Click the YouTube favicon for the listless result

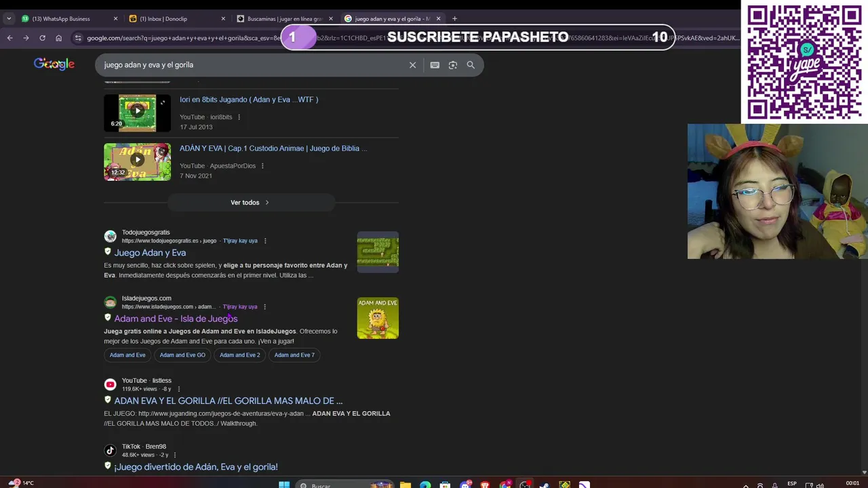click(x=110, y=384)
